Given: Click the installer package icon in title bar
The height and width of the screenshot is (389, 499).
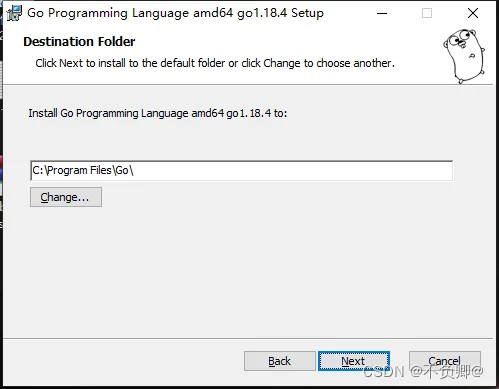Looking at the screenshot, I should pyautogui.click(x=14, y=13).
